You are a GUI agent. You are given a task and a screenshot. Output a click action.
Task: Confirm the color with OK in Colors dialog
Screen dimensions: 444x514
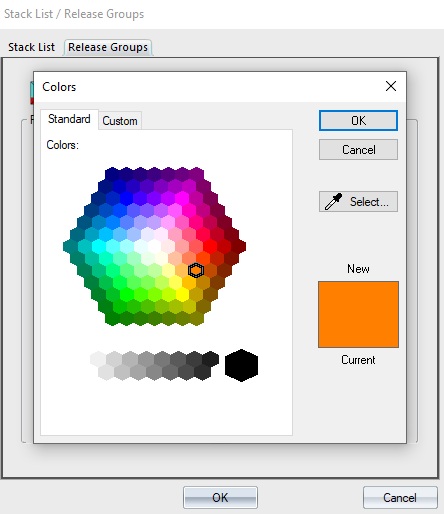pos(358,120)
